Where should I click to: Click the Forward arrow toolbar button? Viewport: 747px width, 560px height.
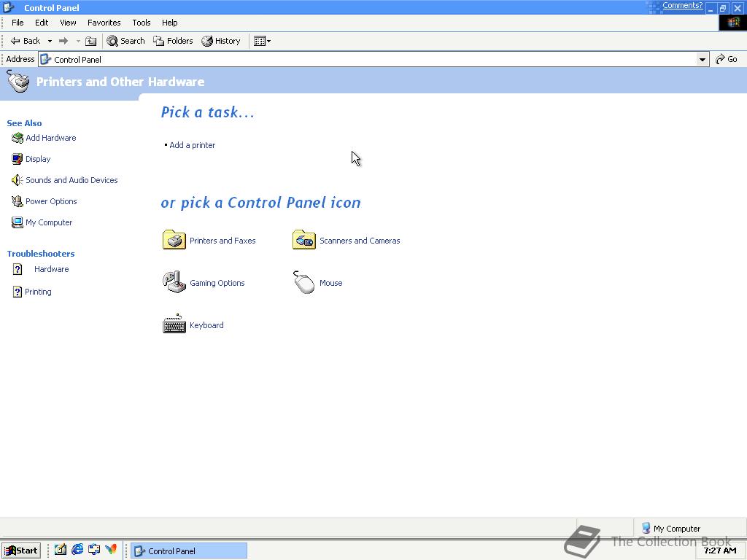coord(63,41)
